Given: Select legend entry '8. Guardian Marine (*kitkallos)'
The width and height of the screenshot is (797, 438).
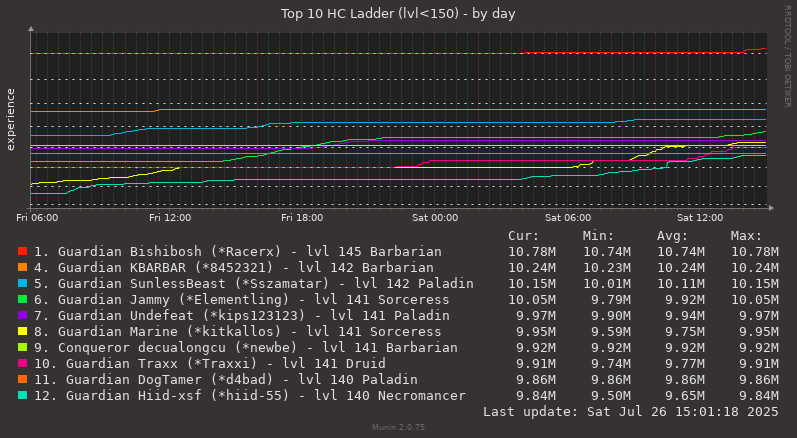Looking at the screenshot, I should click(158, 332).
